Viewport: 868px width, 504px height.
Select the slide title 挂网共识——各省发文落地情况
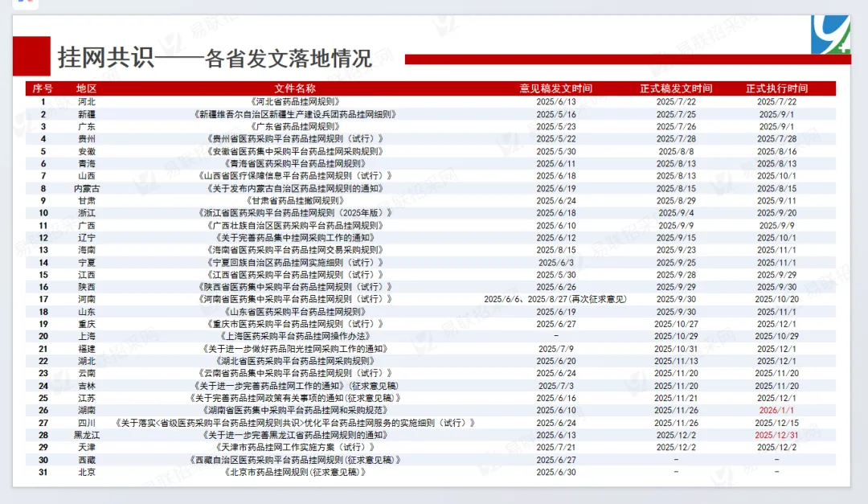point(215,58)
